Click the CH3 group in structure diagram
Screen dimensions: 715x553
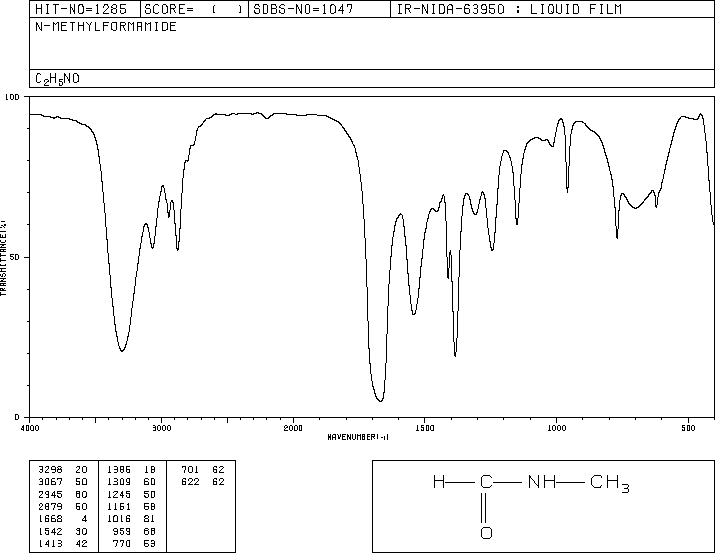(x=610, y=483)
